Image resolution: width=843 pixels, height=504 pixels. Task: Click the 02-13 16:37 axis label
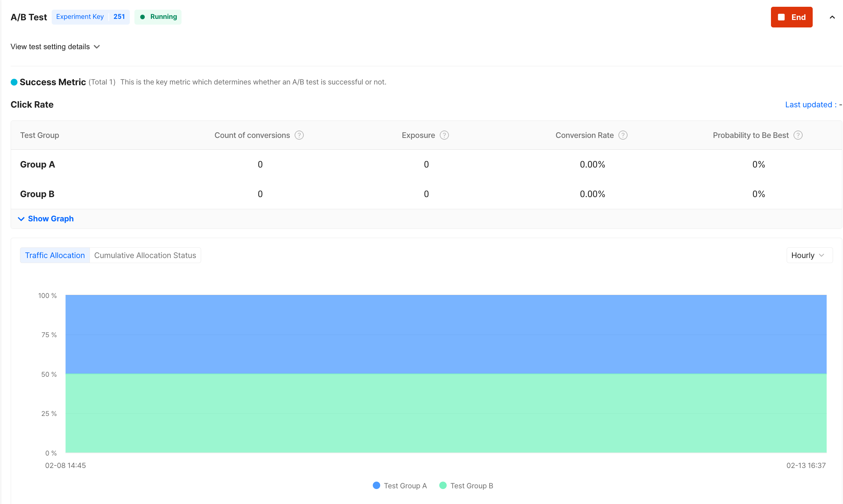tap(806, 465)
